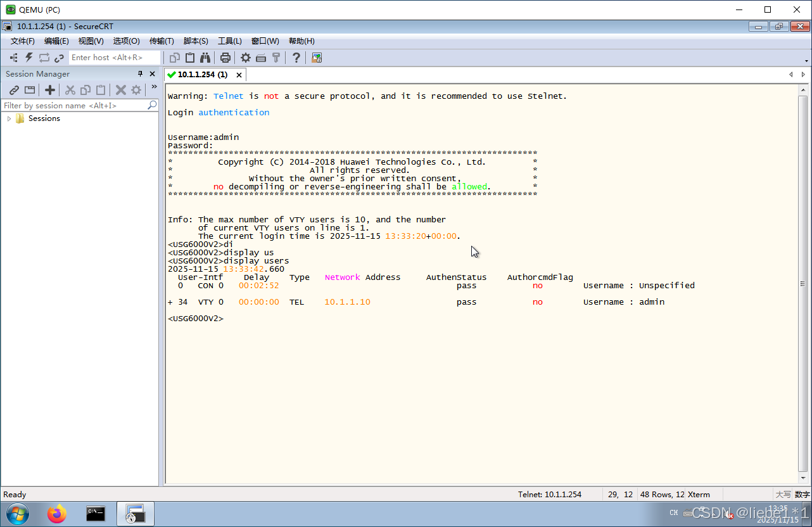The width and height of the screenshot is (812, 527).
Task: Click the Filter by session name field
Action: point(74,105)
